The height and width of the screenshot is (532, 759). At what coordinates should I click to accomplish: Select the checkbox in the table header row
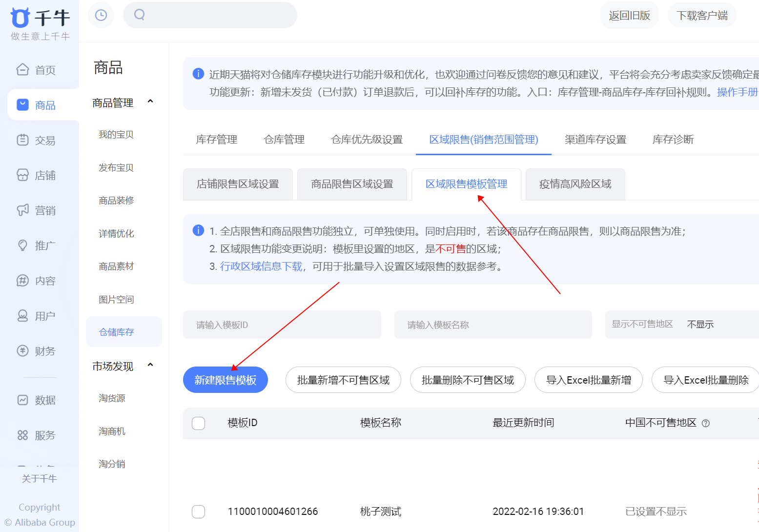pos(198,424)
